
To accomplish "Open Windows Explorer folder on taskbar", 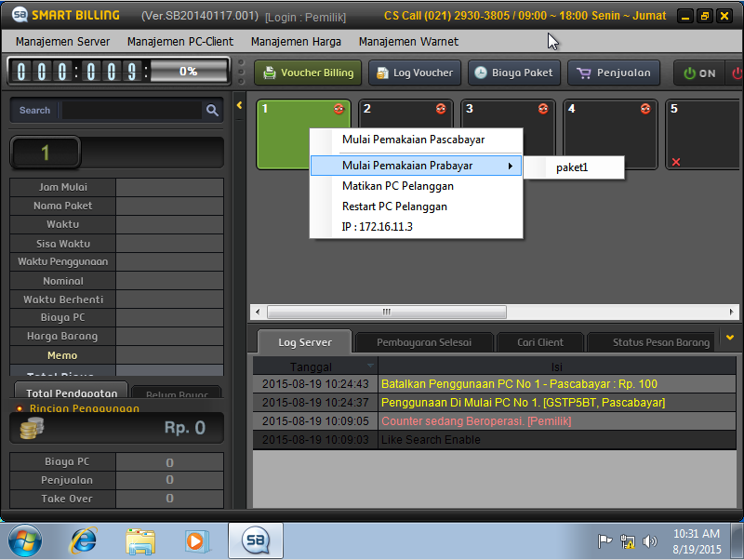I will tap(140, 542).
